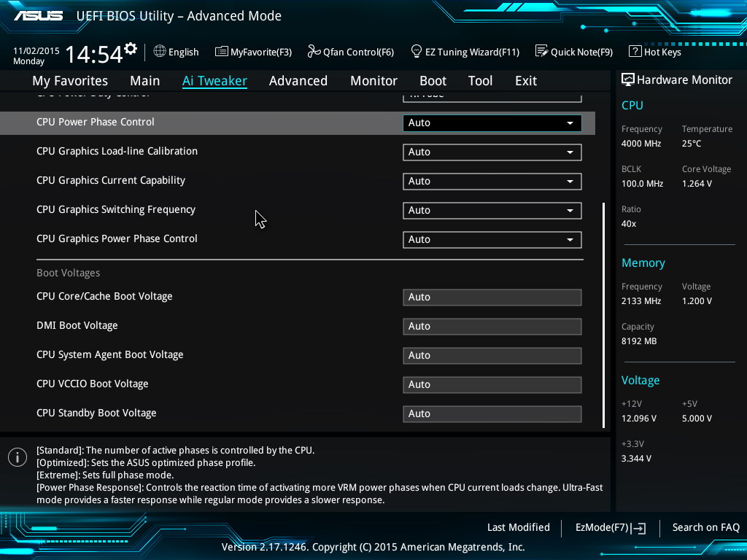Click the CPU Core/Cache Boot Voltage field
747x560 pixels.
click(492, 297)
